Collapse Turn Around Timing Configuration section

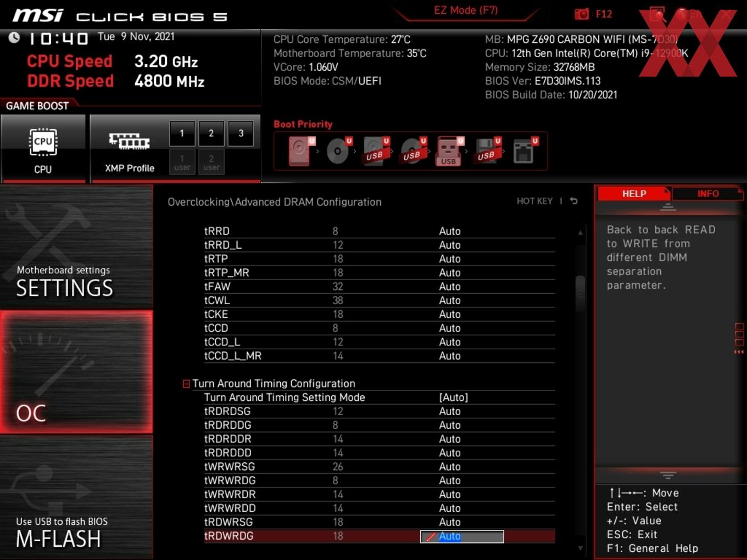point(186,384)
